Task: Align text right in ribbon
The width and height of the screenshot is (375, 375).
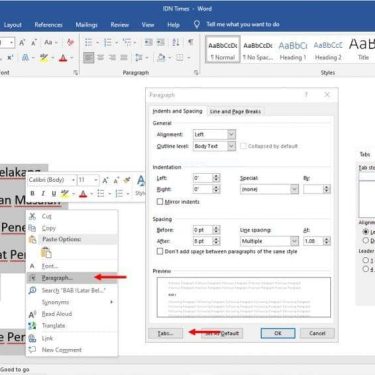Action: (x=112, y=58)
